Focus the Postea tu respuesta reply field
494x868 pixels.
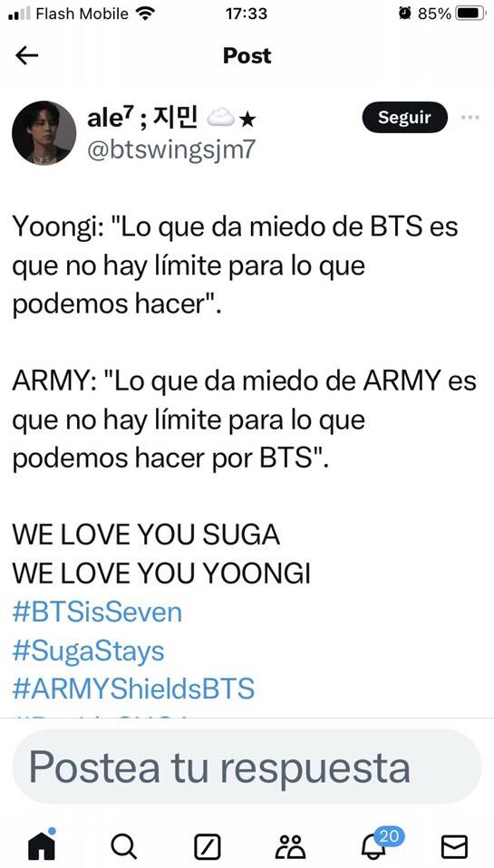(x=247, y=767)
